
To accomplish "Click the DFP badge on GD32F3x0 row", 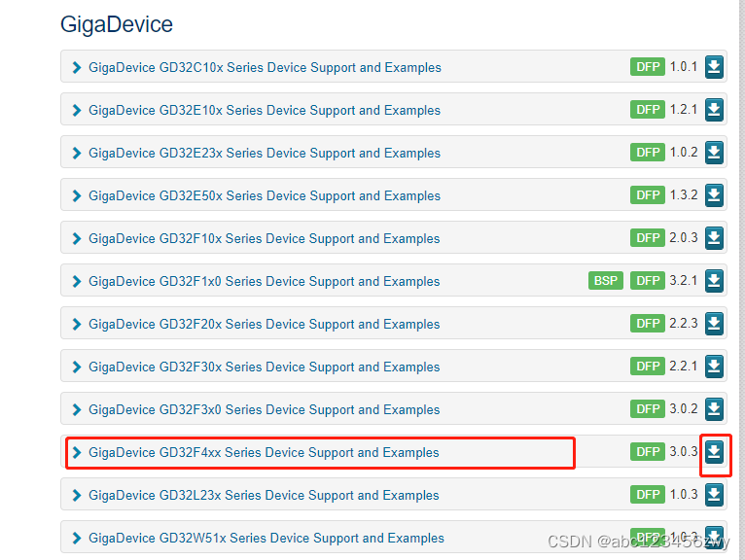I will click(x=648, y=409).
